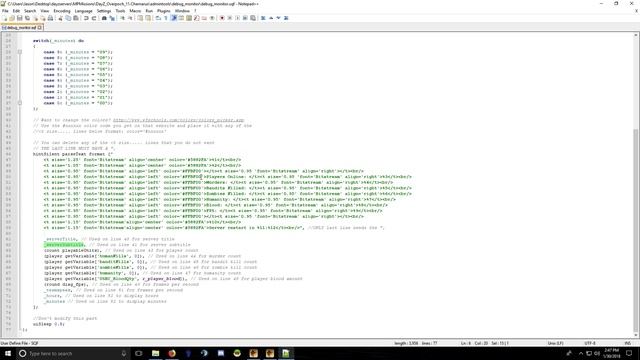The width and height of the screenshot is (640, 360).
Task: Toggle INS mode in the status bar
Action: (x=628, y=343)
